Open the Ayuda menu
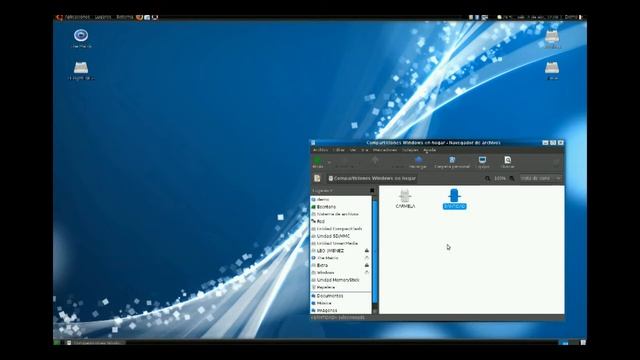Image resolution: width=640 pixels, height=360 pixels. (429, 150)
